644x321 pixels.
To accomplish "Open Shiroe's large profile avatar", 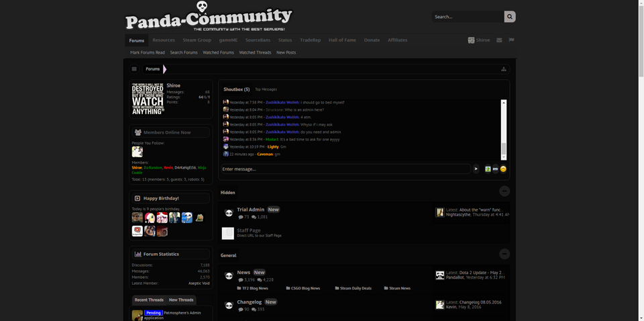I will tap(148, 99).
